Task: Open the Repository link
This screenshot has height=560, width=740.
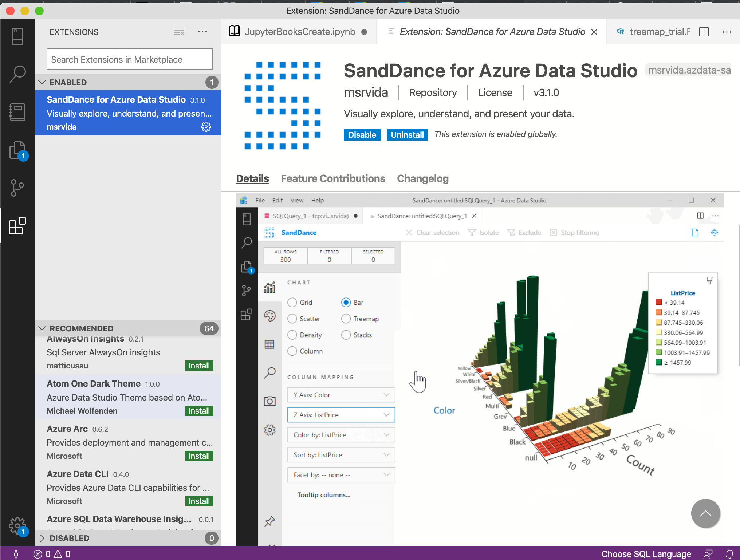Action: (433, 92)
